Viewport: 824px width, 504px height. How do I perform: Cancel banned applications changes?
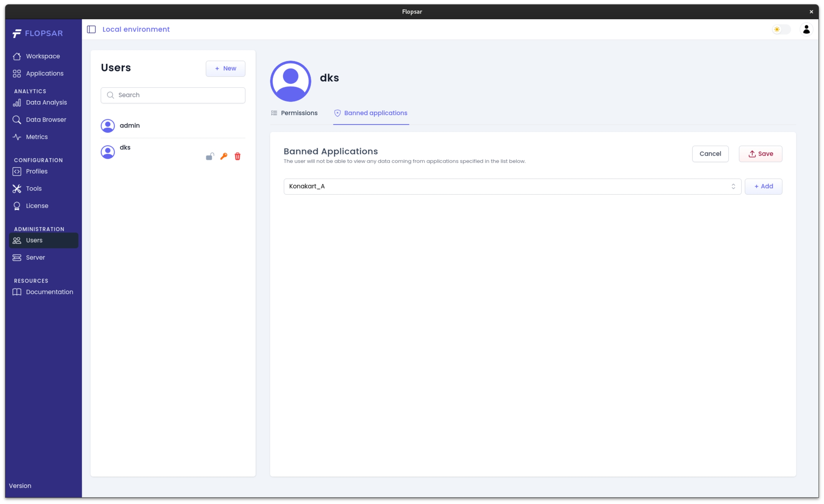(710, 154)
